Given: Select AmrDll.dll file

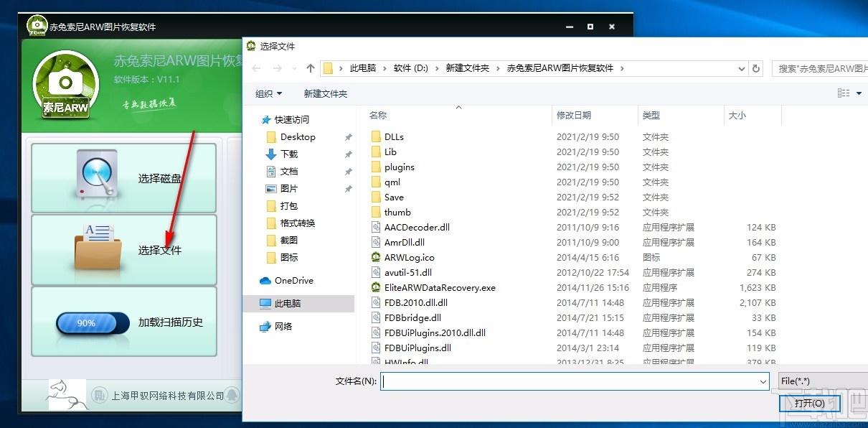Looking at the screenshot, I should click(405, 242).
